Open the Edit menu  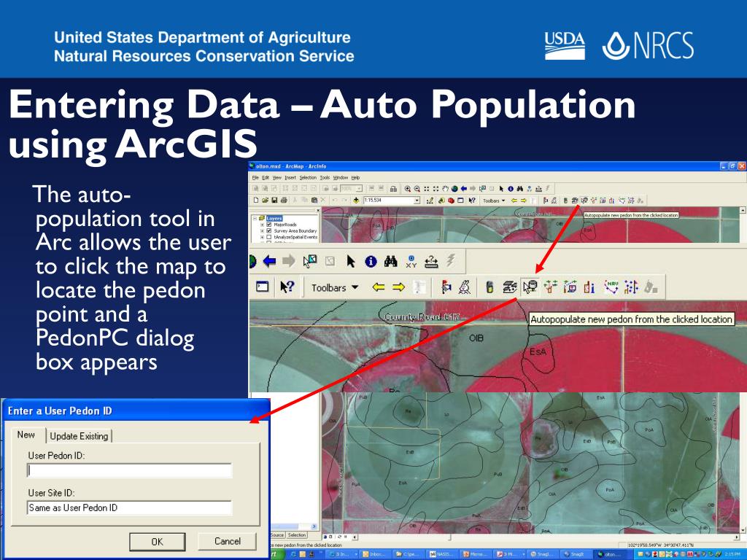click(266, 178)
